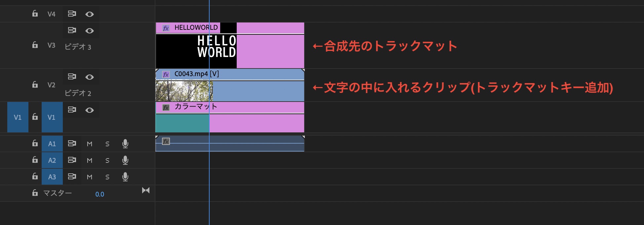Enable voice-over record on A3 track
The height and width of the screenshot is (225, 644).
point(125,177)
